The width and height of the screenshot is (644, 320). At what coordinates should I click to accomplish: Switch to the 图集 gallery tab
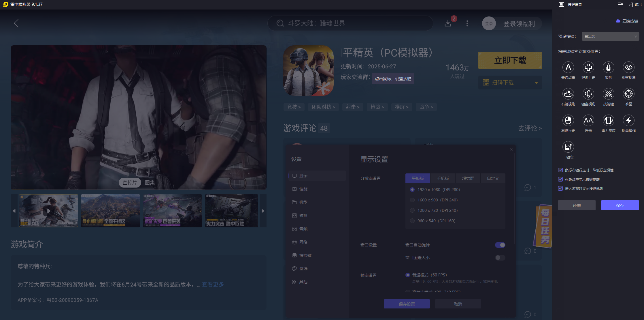tap(149, 182)
